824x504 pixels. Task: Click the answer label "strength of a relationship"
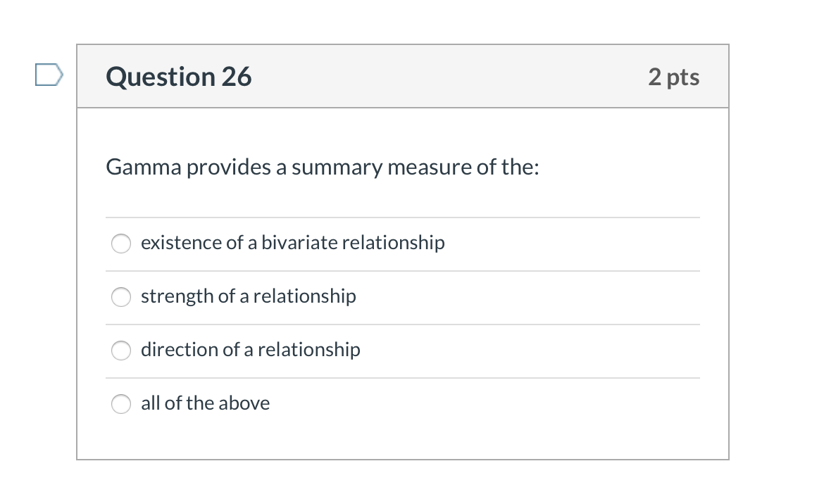pos(248,296)
